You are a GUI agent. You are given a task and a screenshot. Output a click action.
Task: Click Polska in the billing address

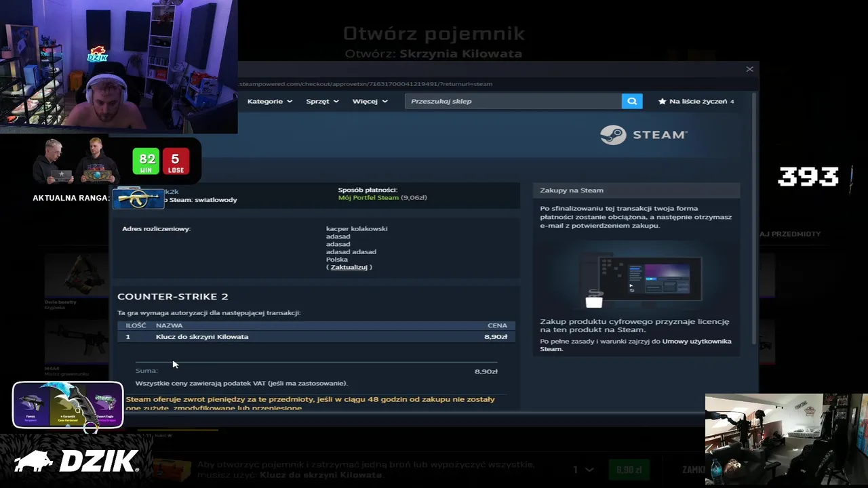click(337, 259)
